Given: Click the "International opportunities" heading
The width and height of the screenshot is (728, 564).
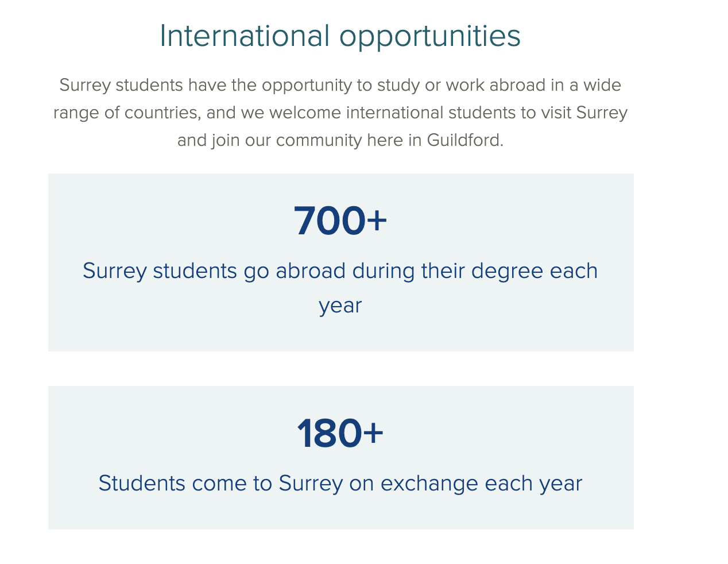Looking at the screenshot, I should [340, 36].
